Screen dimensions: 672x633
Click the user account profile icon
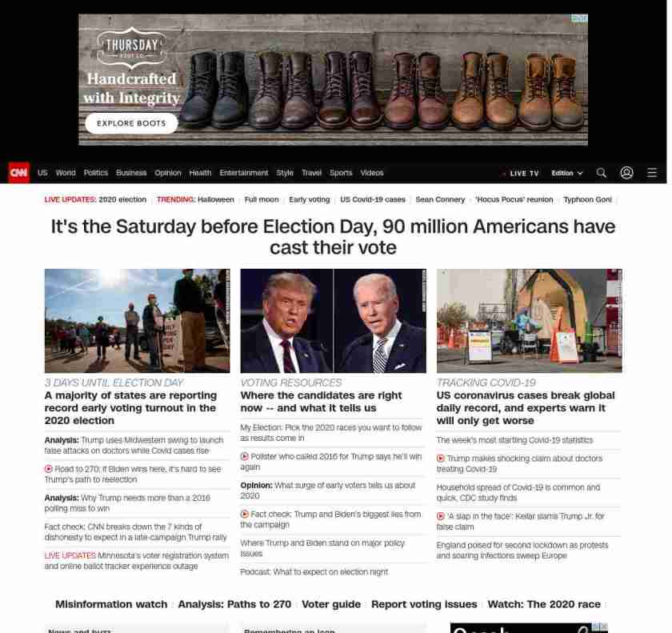[x=626, y=173]
